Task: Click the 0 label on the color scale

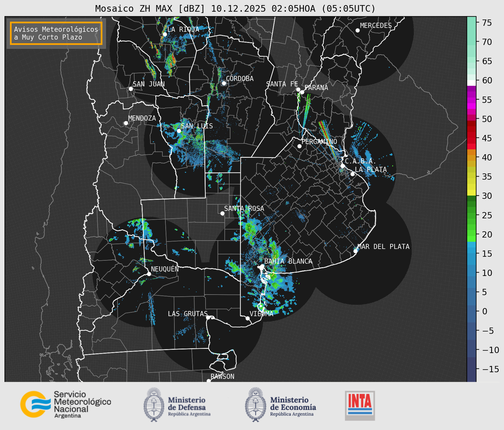Action: (485, 311)
